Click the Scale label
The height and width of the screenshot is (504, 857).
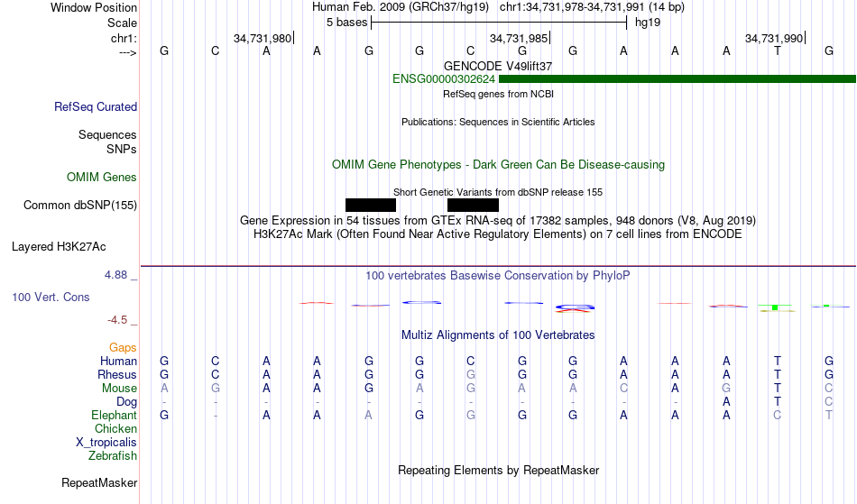(122, 23)
